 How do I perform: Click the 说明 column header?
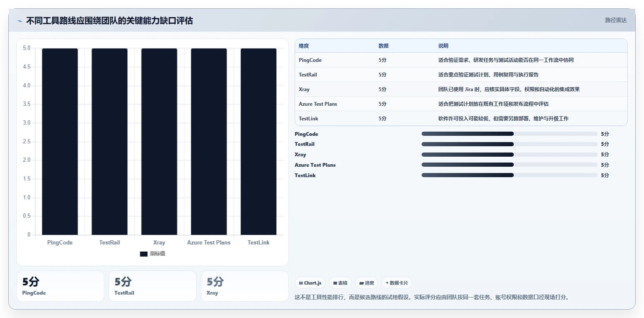443,46
